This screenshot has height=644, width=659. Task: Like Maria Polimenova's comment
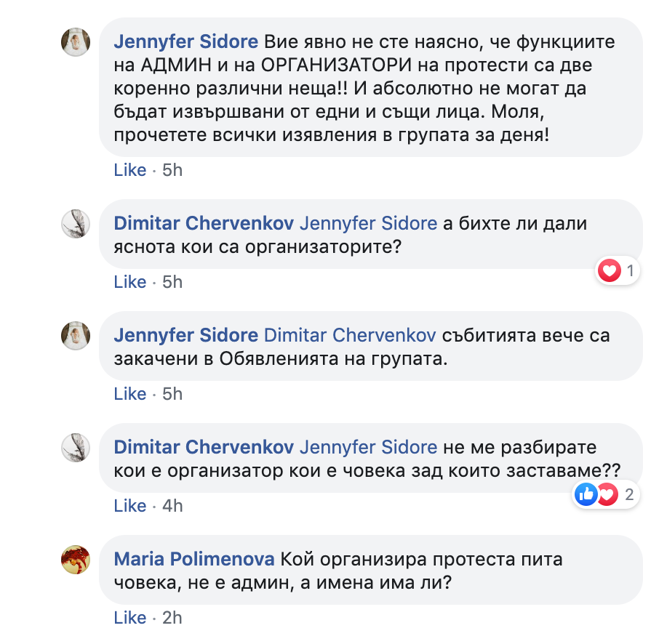[129, 617]
